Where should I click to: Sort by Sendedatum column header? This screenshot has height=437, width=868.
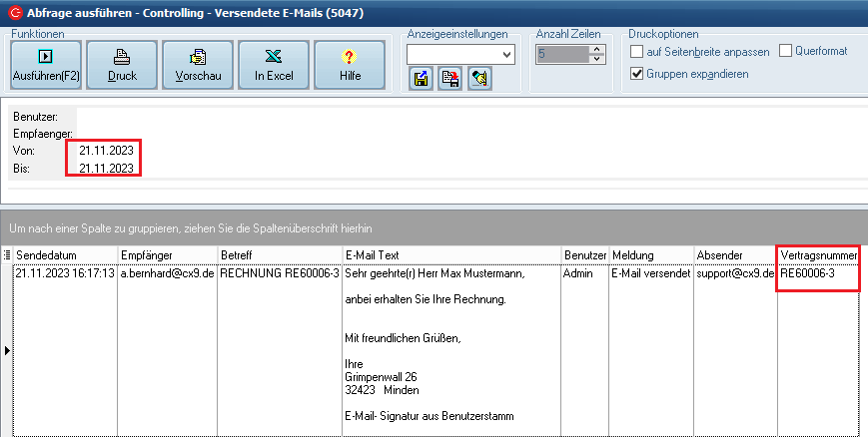(65, 255)
